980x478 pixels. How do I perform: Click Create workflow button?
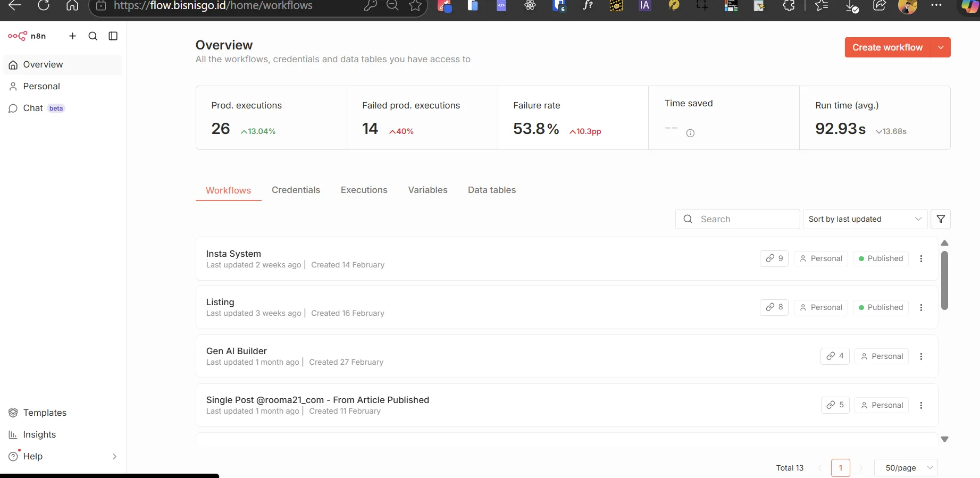pyautogui.click(x=887, y=47)
